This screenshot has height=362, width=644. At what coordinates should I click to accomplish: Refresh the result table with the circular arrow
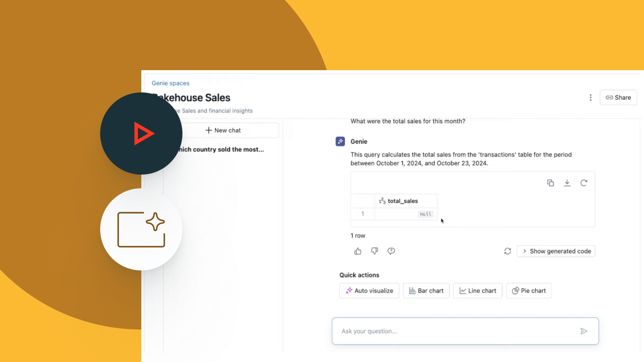coord(584,183)
